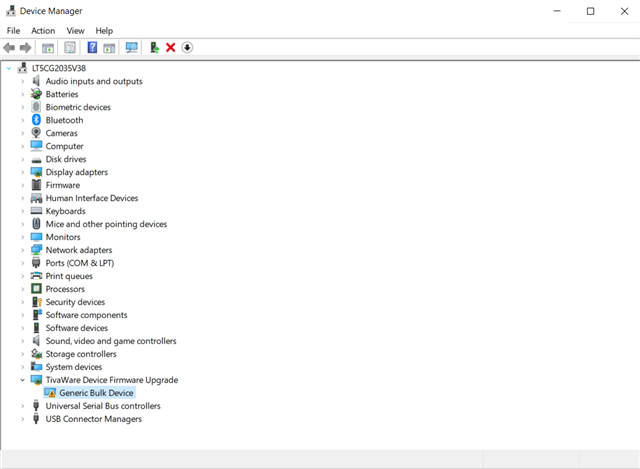640x469 pixels.
Task: Click Show/Hide Action Pane toolbar icon
Action: [x=109, y=48]
